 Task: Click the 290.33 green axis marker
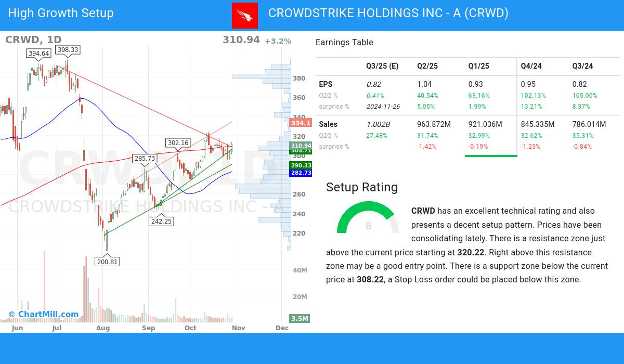click(301, 165)
